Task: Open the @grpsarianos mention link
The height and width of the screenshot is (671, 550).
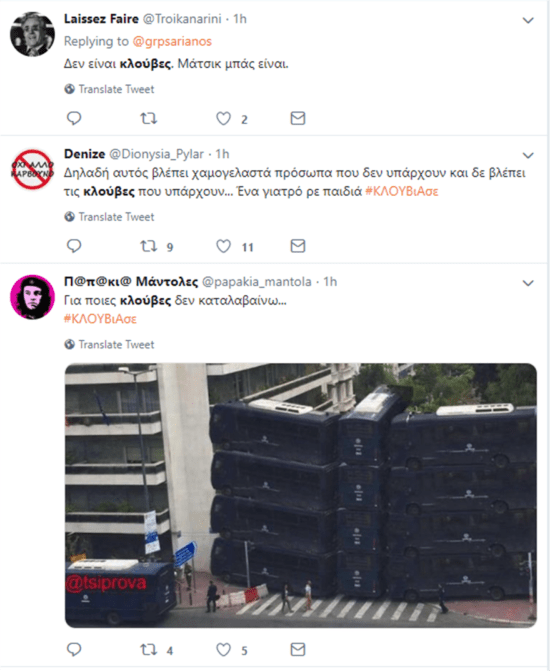Action: pyautogui.click(x=172, y=42)
